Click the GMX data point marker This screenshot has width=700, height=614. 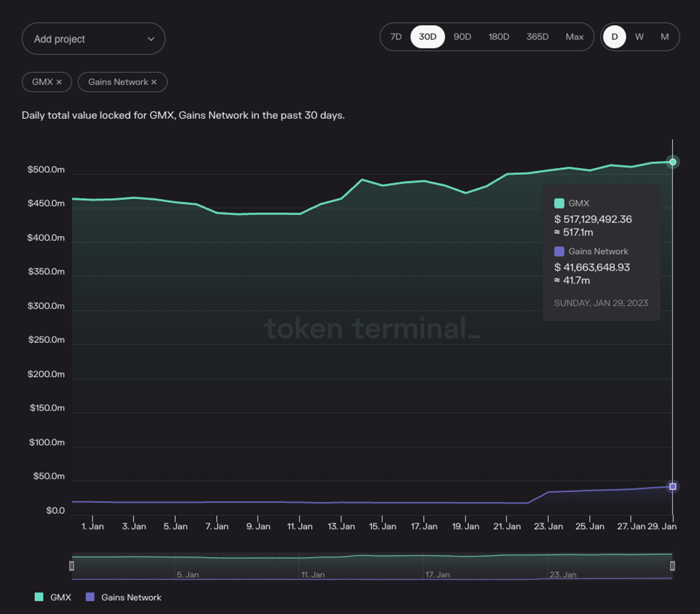(672, 162)
